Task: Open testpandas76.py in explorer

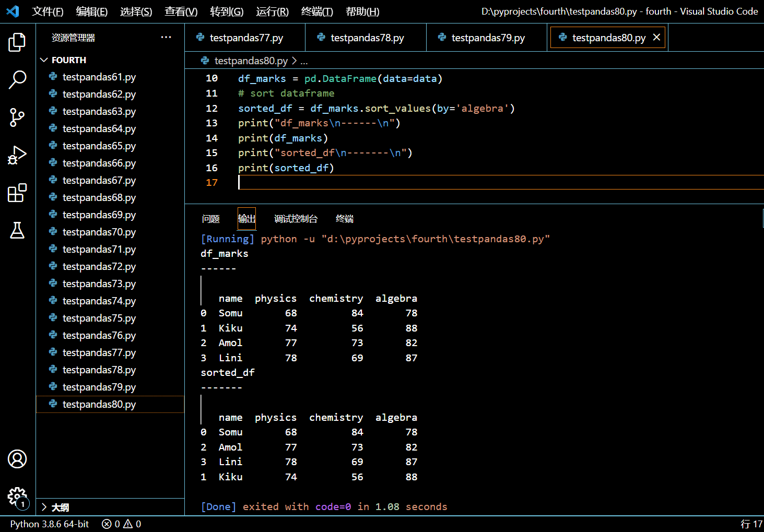Action: [x=110, y=336]
